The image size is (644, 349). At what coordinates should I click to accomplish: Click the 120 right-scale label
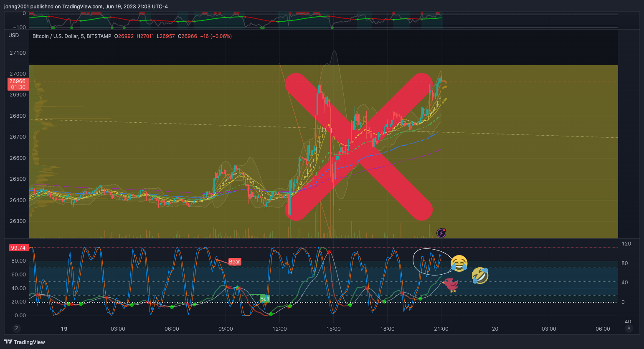click(x=626, y=244)
